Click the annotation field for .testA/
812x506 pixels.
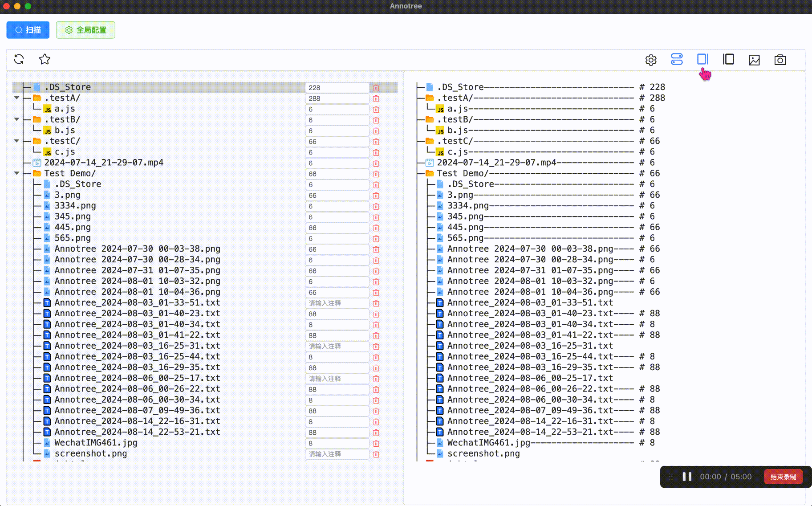pos(337,98)
